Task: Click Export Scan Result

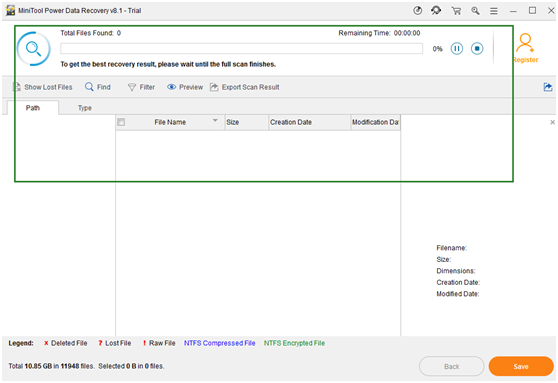Action: pos(244,87)
